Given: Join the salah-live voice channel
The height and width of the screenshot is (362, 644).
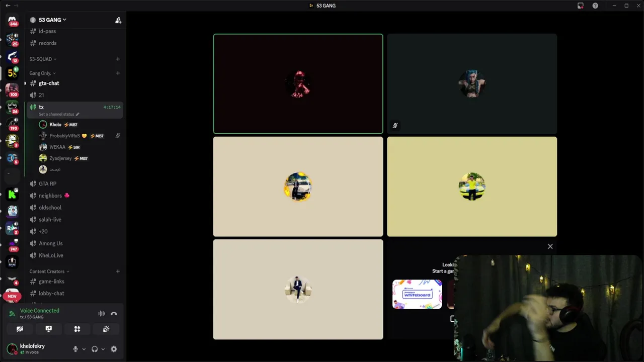Looking at the screenshot, I should pyautogui.click(x=74, y=220).
